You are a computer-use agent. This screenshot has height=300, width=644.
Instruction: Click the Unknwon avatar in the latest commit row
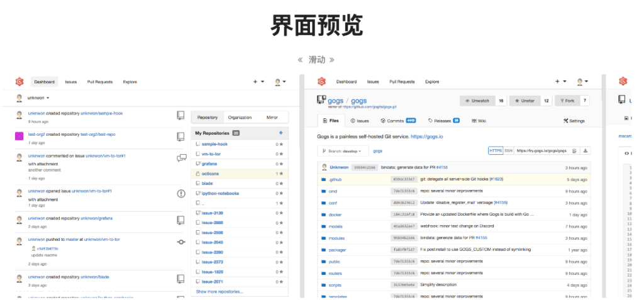[x=324, y=167]
